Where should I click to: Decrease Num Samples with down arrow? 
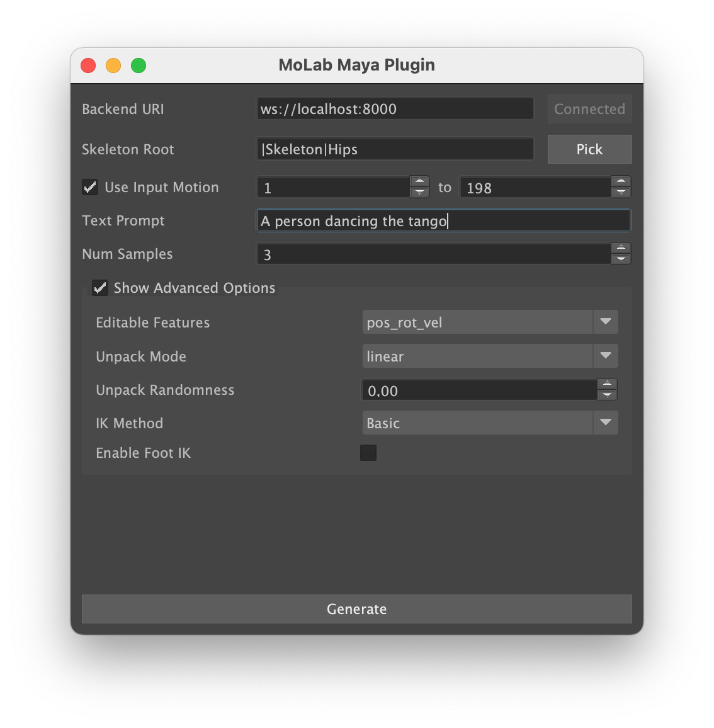tap(621, 259)
